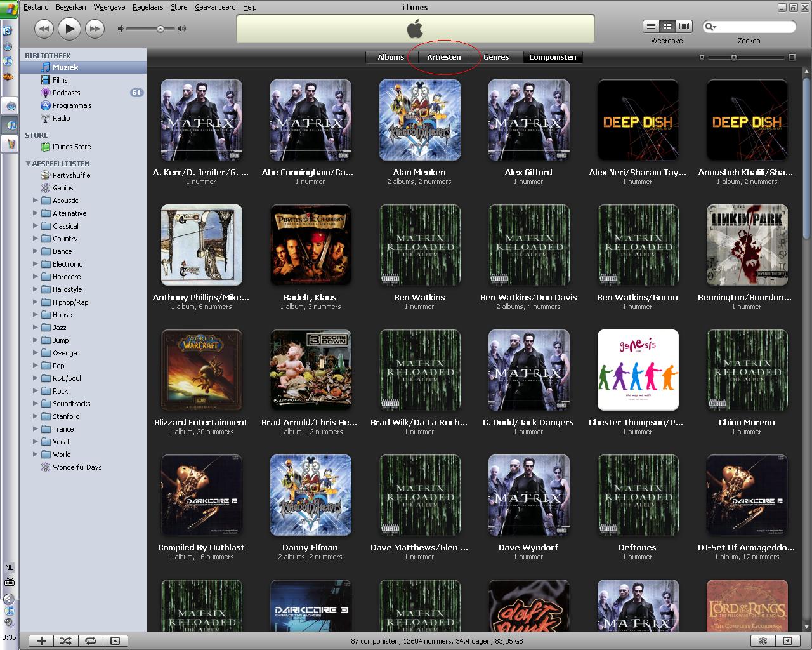Select the World folder
The image size is (812, 650).
click(x=83, y=454)
